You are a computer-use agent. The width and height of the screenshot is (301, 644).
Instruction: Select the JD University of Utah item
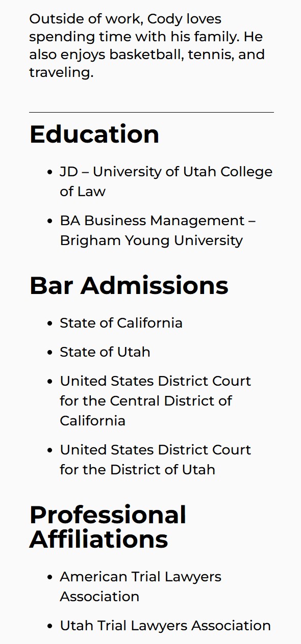point(166,181)
